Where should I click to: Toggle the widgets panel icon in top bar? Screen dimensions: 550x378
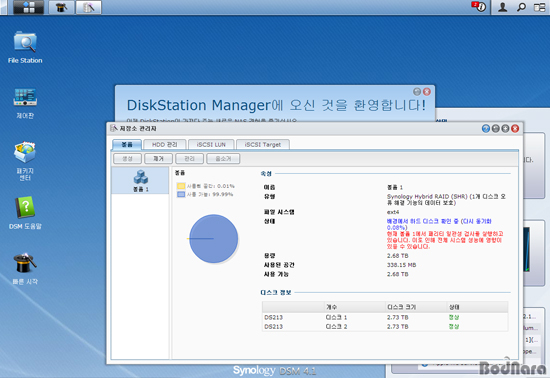click(539, 7)
